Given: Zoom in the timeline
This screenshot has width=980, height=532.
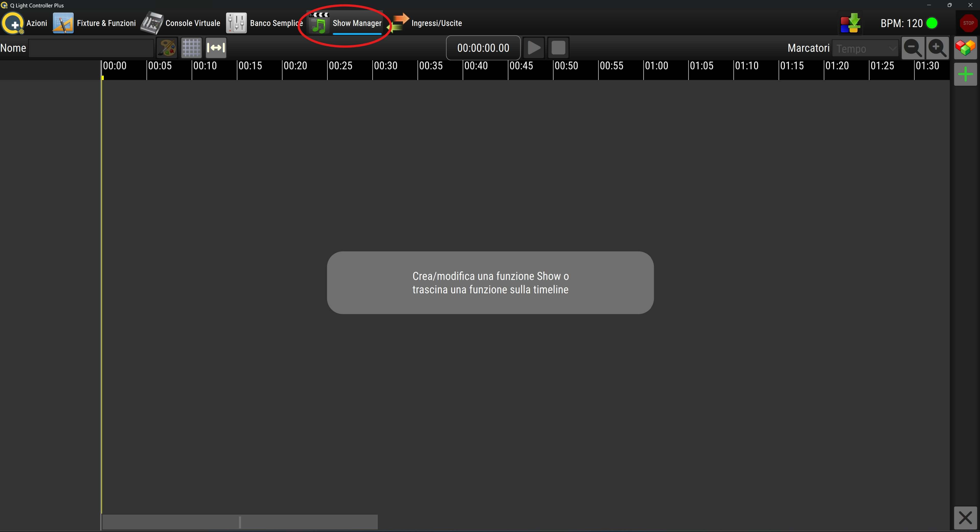Looking at the screenshot, I should pos(937,48).
